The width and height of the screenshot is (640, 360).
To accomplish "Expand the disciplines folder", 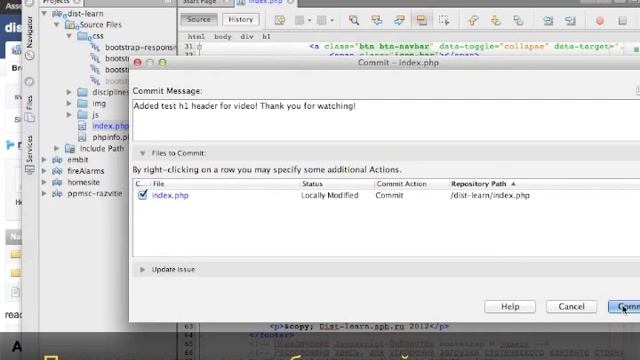I will click(x=69, y=92).
